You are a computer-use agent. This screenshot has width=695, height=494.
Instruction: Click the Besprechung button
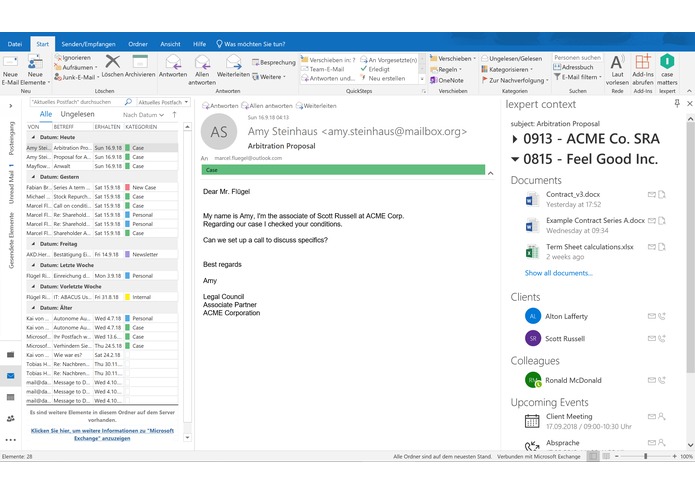click(274, 62)
